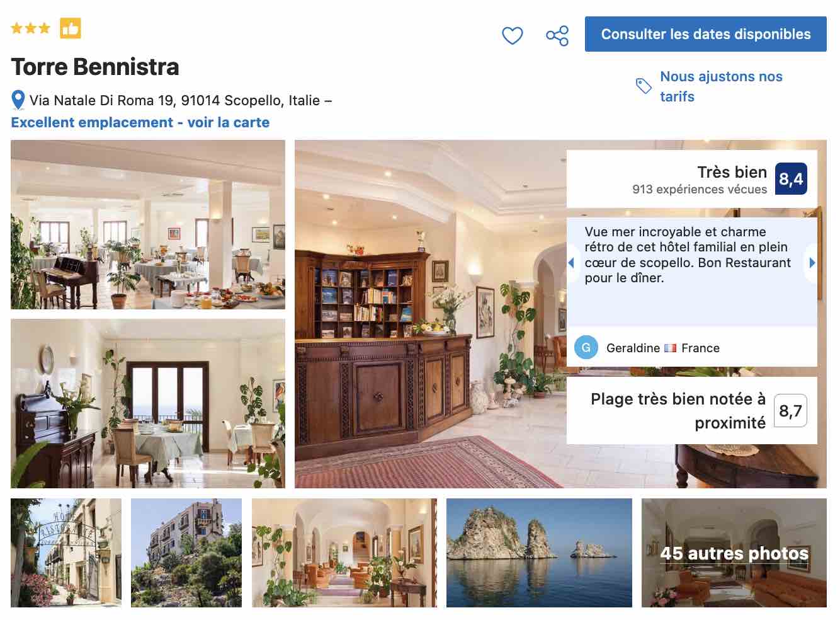Open the Nous ajustons nos tarifs link
Image resolution: width=840 pixels, height=620 pixels.
click(721, 86)
